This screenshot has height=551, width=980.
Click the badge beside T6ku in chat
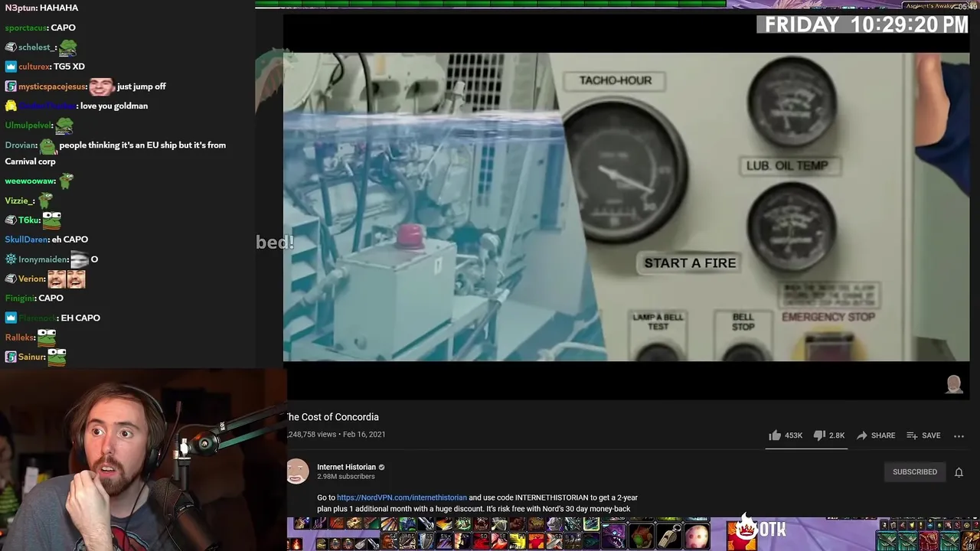point(11,220)
